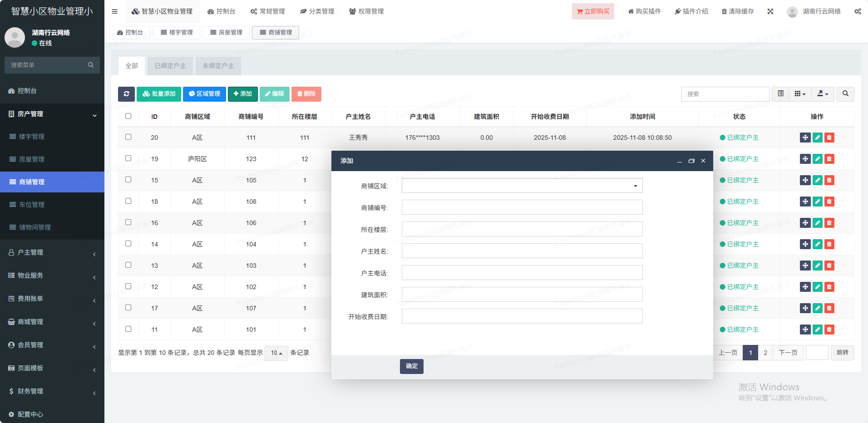Open the export dropdown in table toolbar

click(x=823, y=94)
